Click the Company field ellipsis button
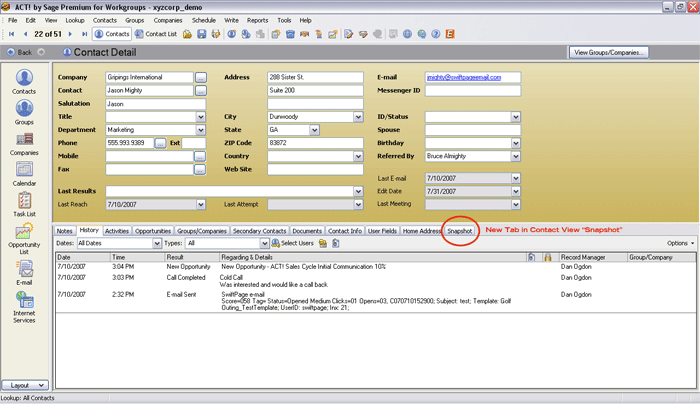The height and width of the screenshot is (404, 700). point(201,78)
